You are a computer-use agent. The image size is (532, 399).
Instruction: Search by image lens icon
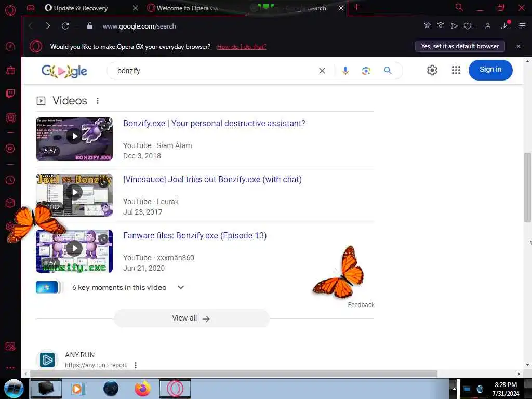click(366, 71)
